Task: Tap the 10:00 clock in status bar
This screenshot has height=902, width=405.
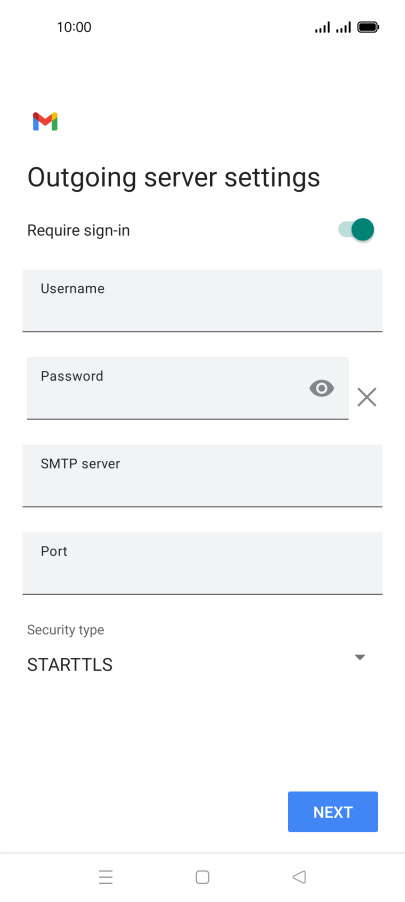Action: pos(74,27)
